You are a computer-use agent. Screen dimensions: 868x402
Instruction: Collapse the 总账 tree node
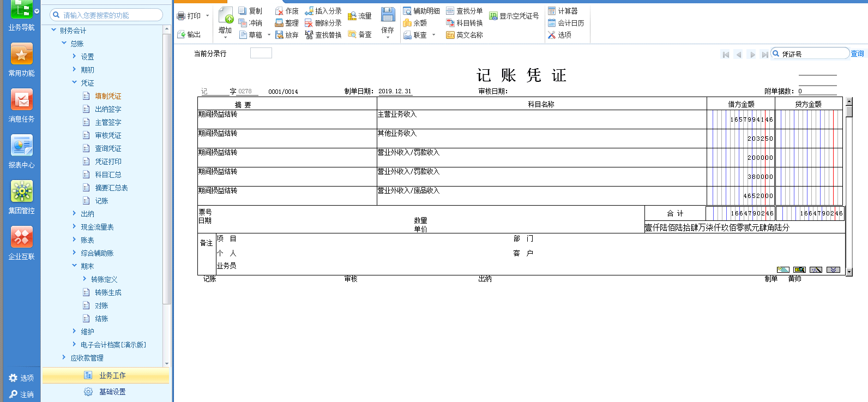tap(64, 43)
